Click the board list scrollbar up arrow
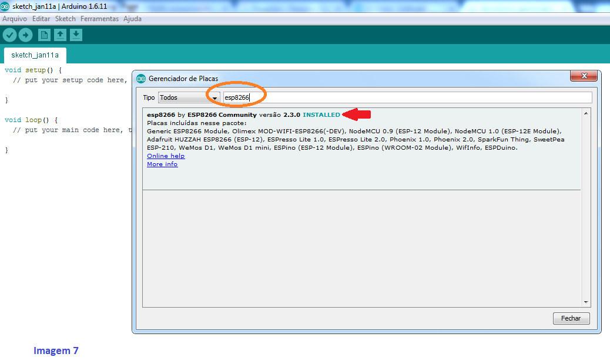 586,113
